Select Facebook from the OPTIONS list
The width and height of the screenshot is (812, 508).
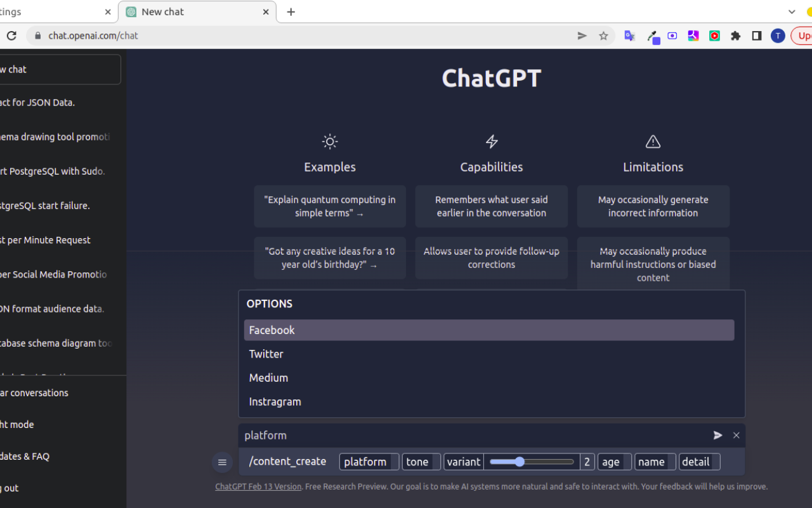pos(489,330)
